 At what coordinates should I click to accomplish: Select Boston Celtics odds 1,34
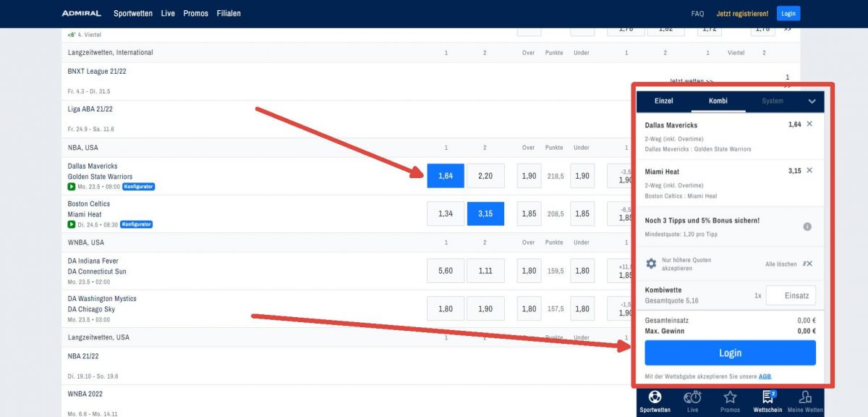coord(446,214)
